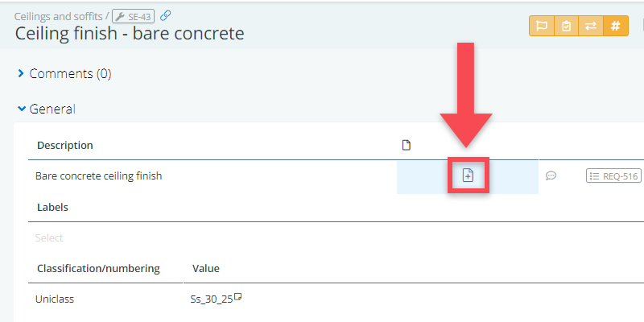
Task: Copy the link using the chain icon
Action: [165, 15]
